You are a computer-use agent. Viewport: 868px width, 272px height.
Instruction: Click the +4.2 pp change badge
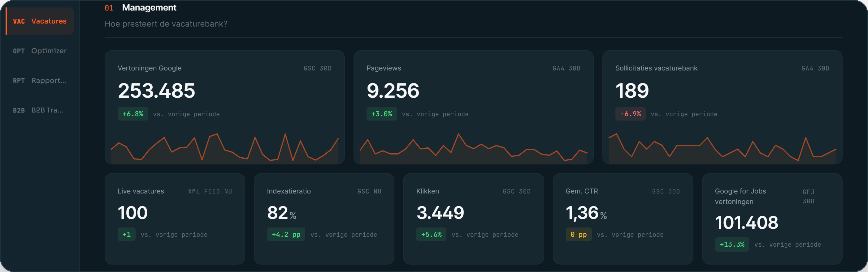[286, 234]
